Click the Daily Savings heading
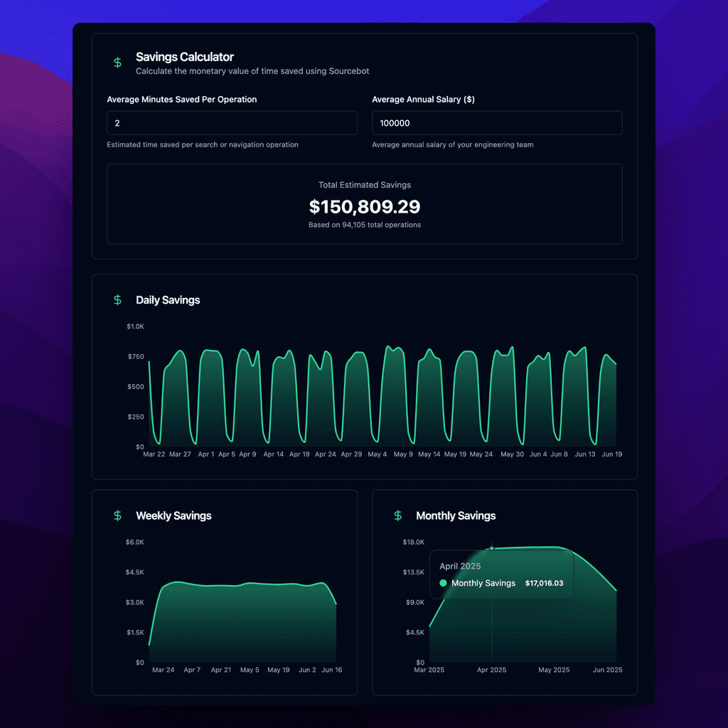728x728 pixels. pyautogui.click(x=168, y=300)
